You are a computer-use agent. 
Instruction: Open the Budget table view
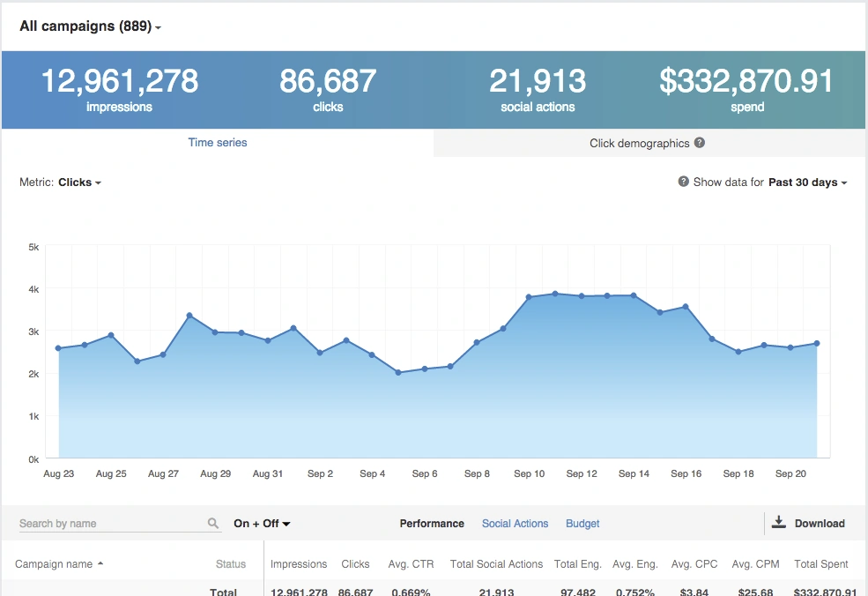582,523
